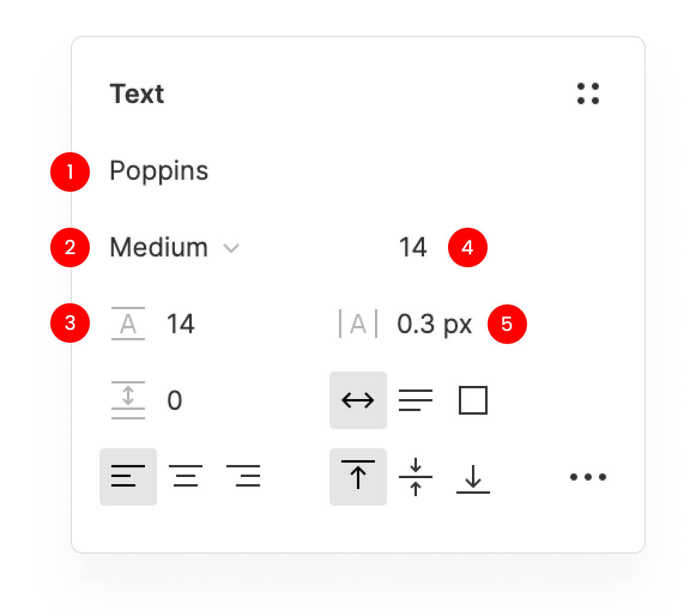Align text to the top
Screen dimensions: 696x616
click(x=358, y=477)
